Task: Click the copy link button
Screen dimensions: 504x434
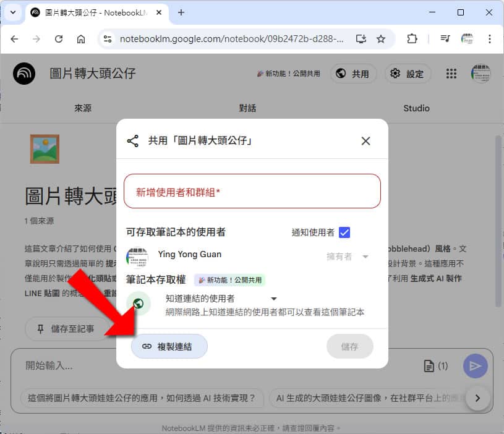Action: pos(169,346)
